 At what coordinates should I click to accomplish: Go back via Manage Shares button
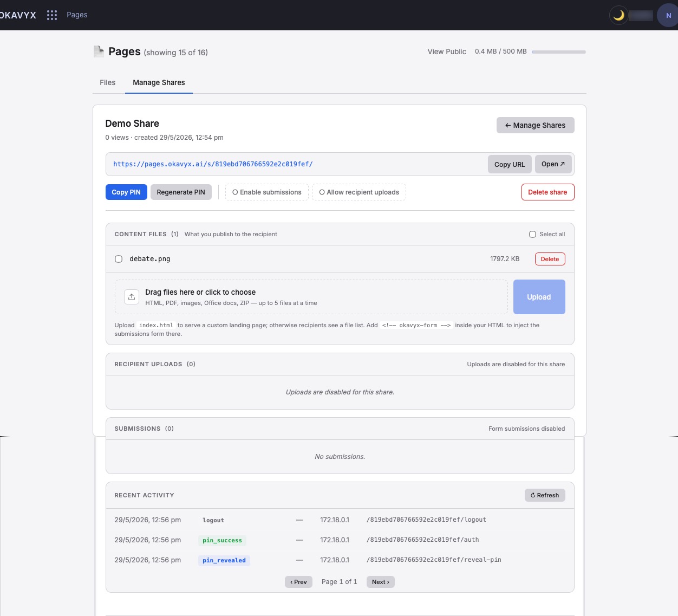[x=535, y=125]
